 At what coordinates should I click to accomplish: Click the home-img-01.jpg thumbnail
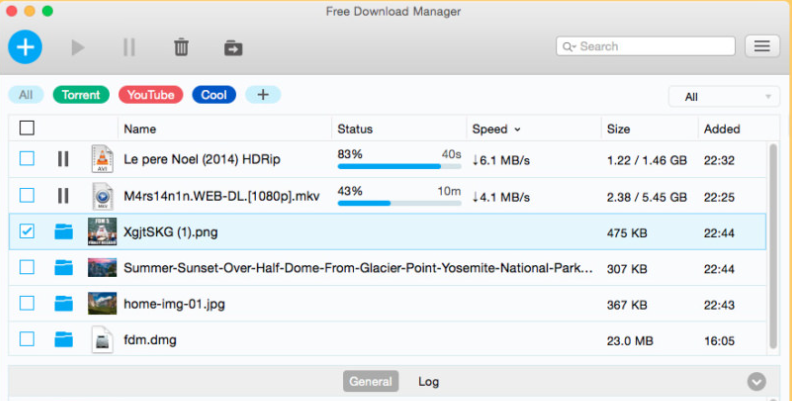click(102, 304)
